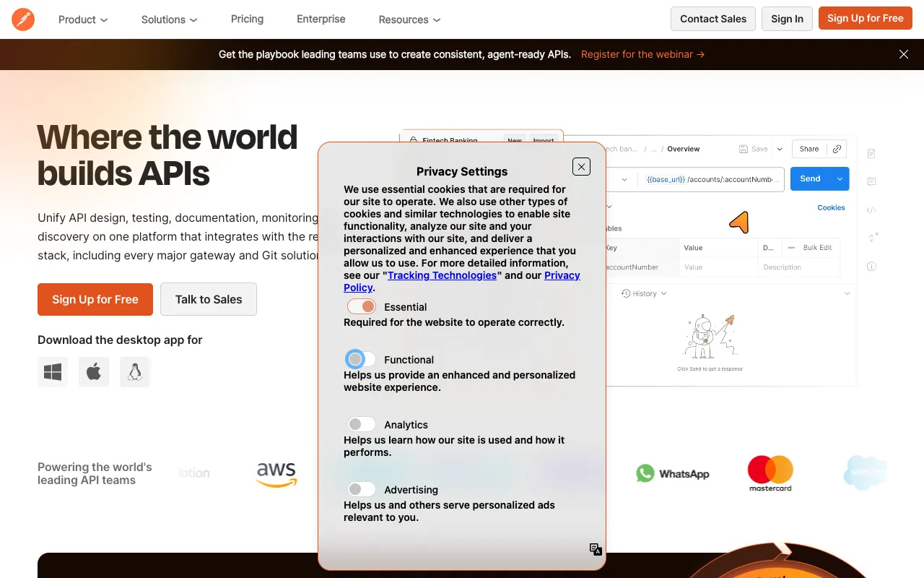The height and width of the screenshot is (578, 924).
Task: Click the documentation icon in right sidebar
Action: [x=871, y=153]
